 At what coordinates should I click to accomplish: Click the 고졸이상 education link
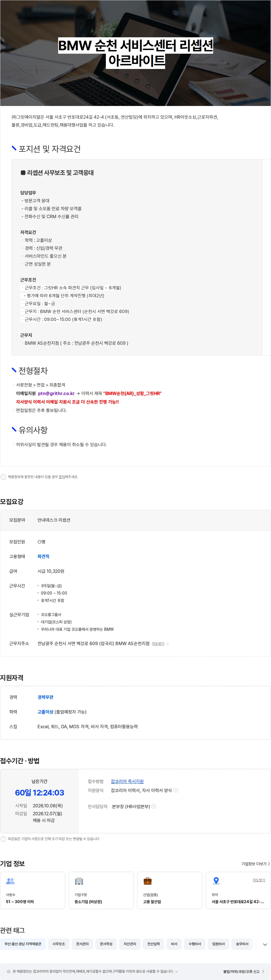click(45, 712)
